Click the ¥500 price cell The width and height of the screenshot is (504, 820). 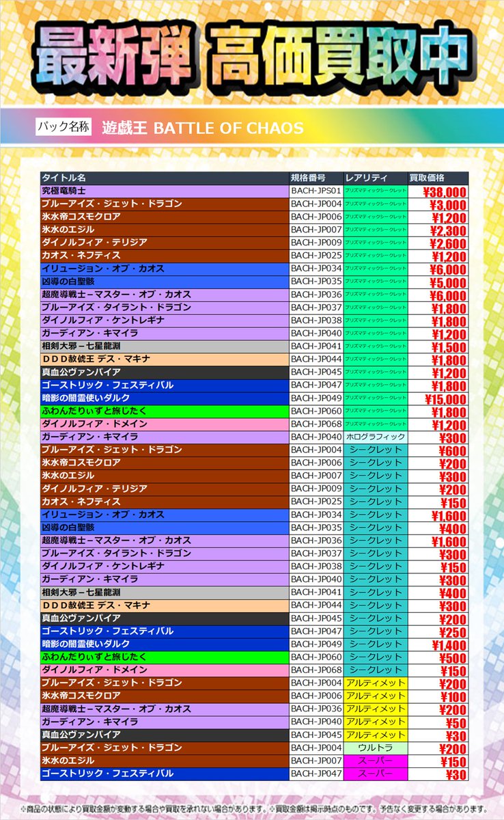pyautogui.click(x=438, y=657)
